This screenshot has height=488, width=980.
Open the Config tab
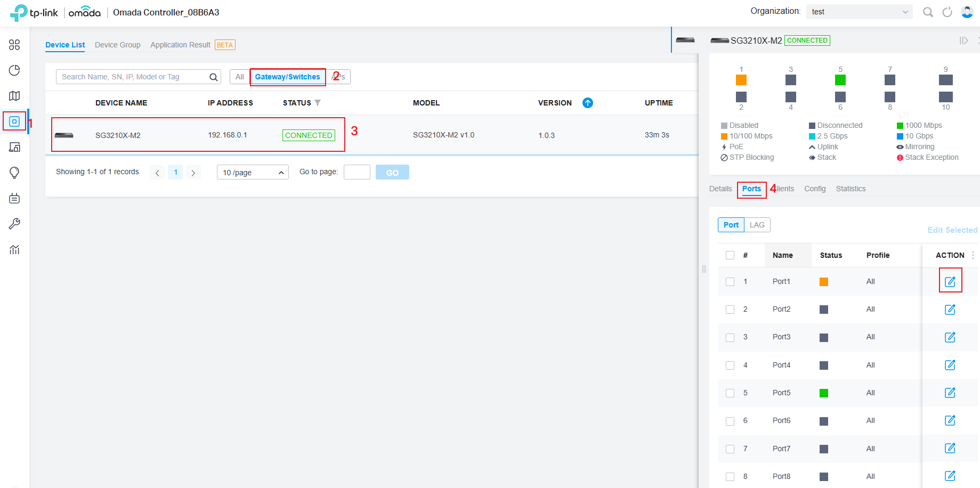pyautogui.click(x=815, y=189)
